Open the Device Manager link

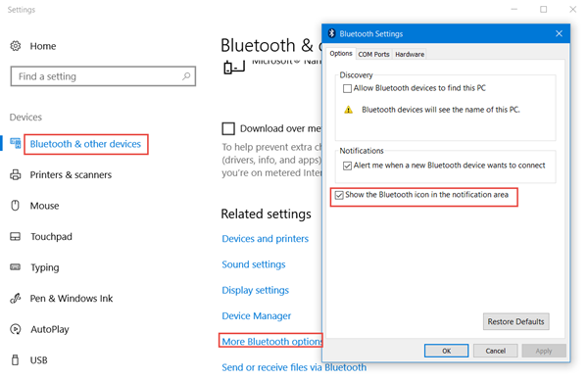tap(257, 316)
